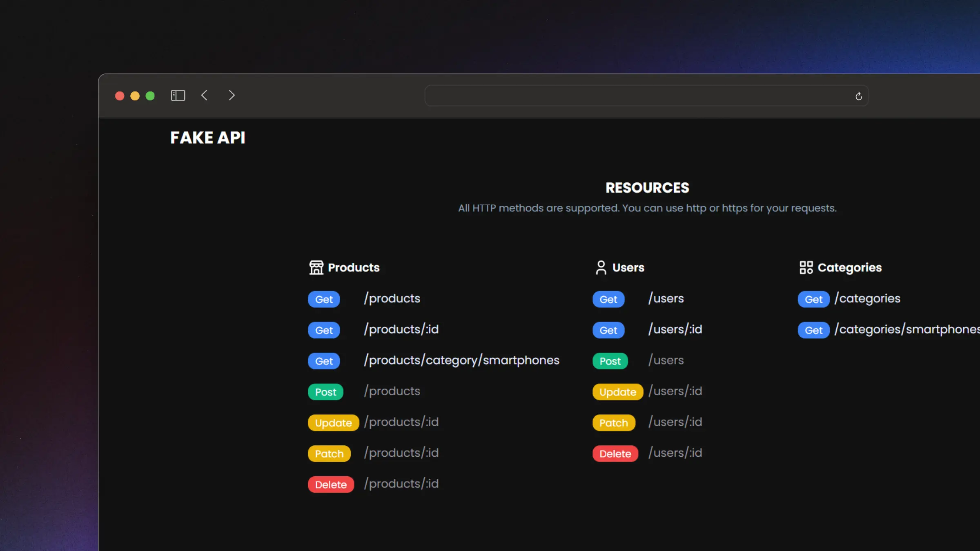The image size is (980, 551).
Task: Click the Update badge for /users/:id
Action: point(618,392)
